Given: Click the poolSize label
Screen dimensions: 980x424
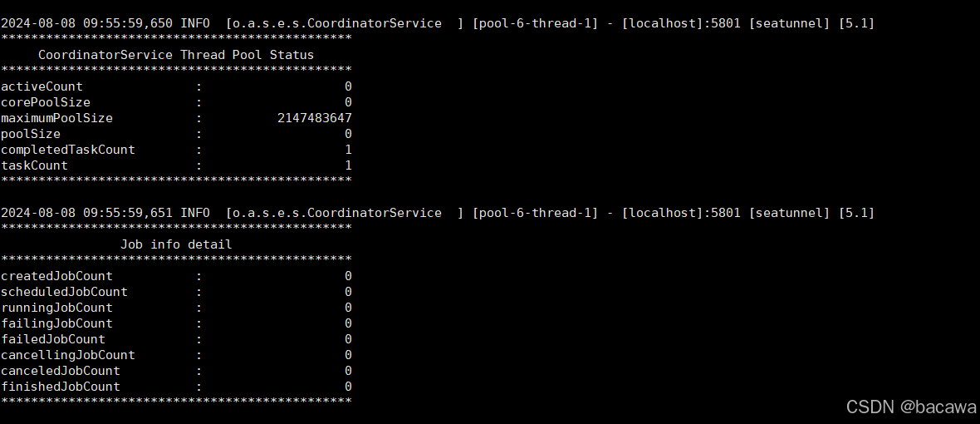Looking at the screenshot, I should 31,134.
